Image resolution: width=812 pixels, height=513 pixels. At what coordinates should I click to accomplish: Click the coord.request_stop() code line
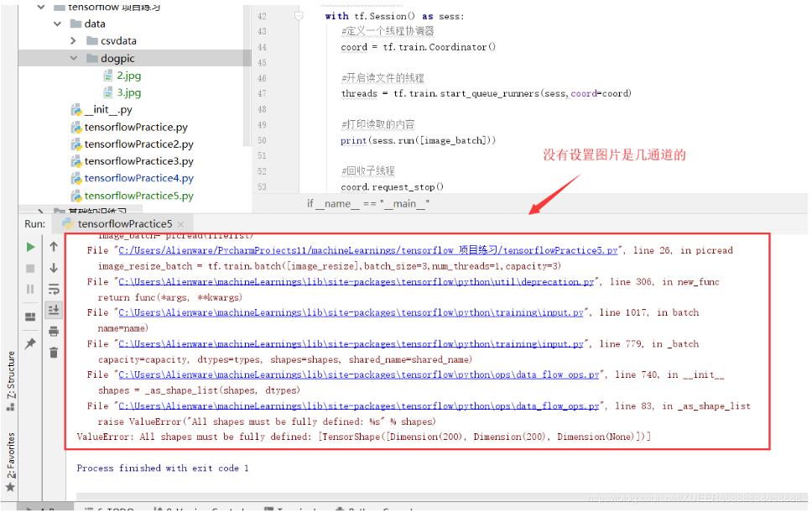click(392, 187)
